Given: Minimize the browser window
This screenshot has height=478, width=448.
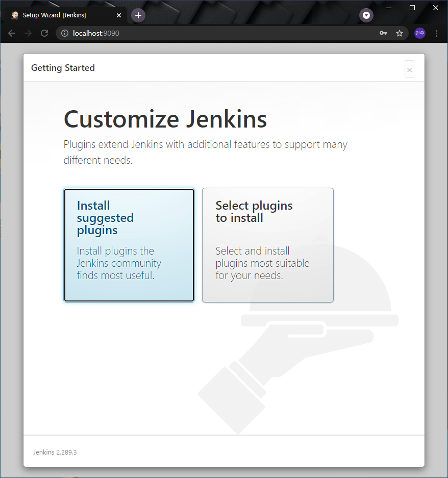Looking at the screenshot, I should (x=389, y=8).
